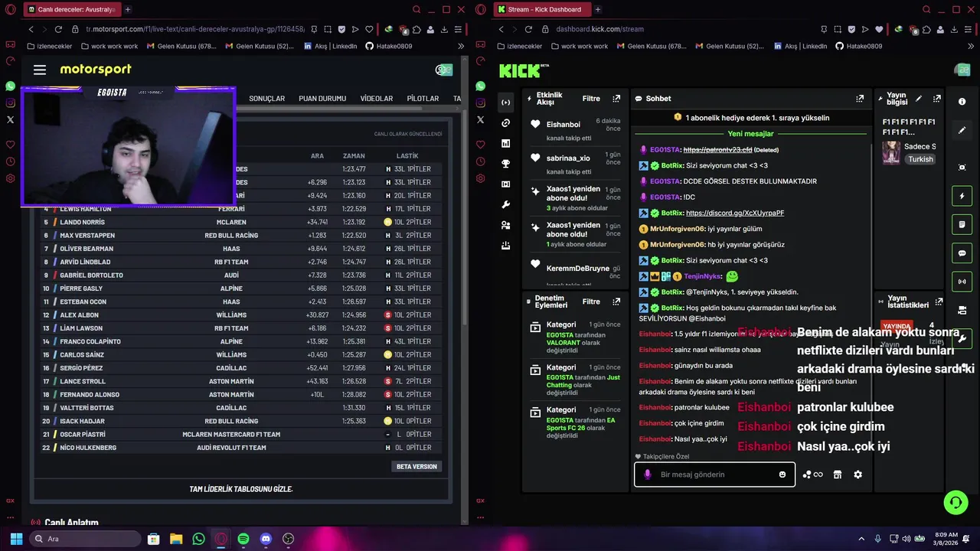Click the streamer webcam overlay thumbnail

pyautogui.click(x=129, y=146)
